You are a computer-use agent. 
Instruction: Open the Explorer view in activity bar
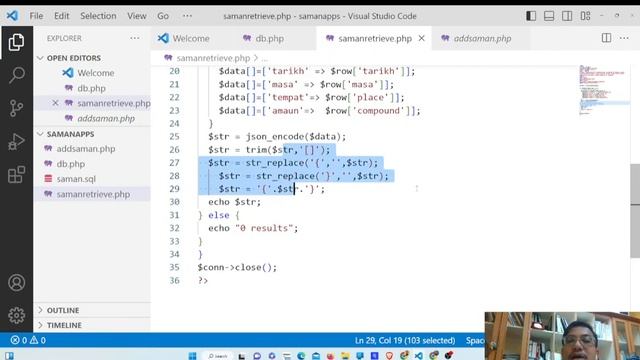(16, 42)
